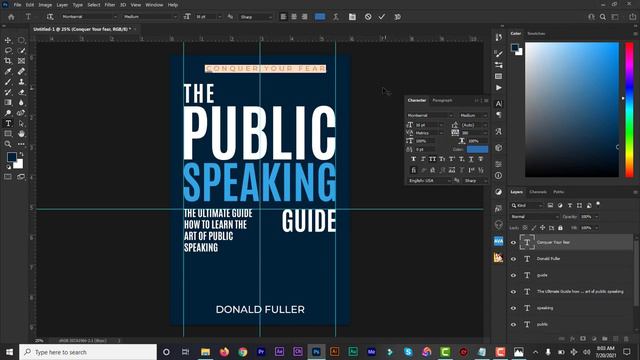Toggle All Caps in Character panel
The image size is (640, 360).
tap(433, 159)
